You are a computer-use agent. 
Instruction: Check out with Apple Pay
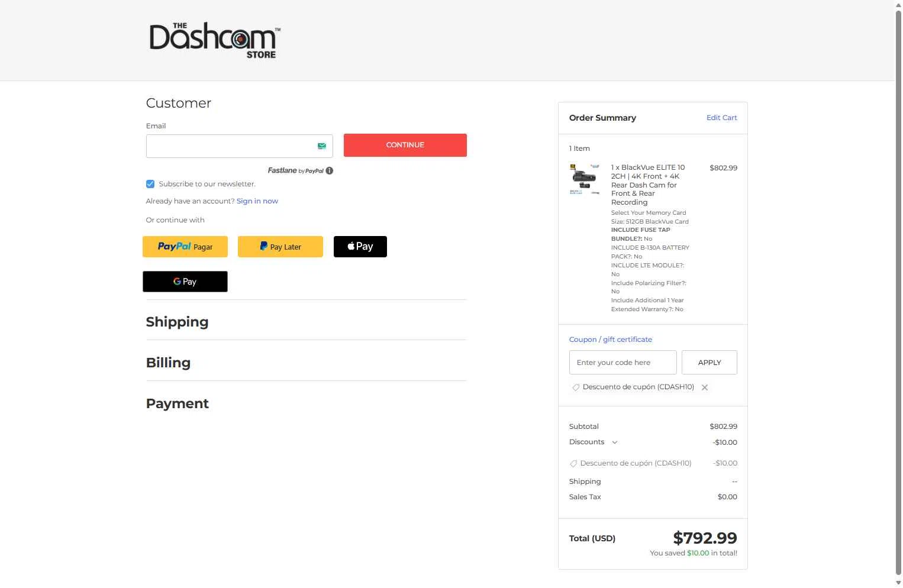tap(360, 247)
